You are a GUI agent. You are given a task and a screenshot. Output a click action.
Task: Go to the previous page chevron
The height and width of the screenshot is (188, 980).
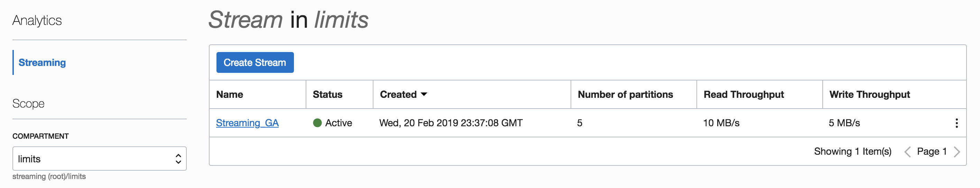907,152
